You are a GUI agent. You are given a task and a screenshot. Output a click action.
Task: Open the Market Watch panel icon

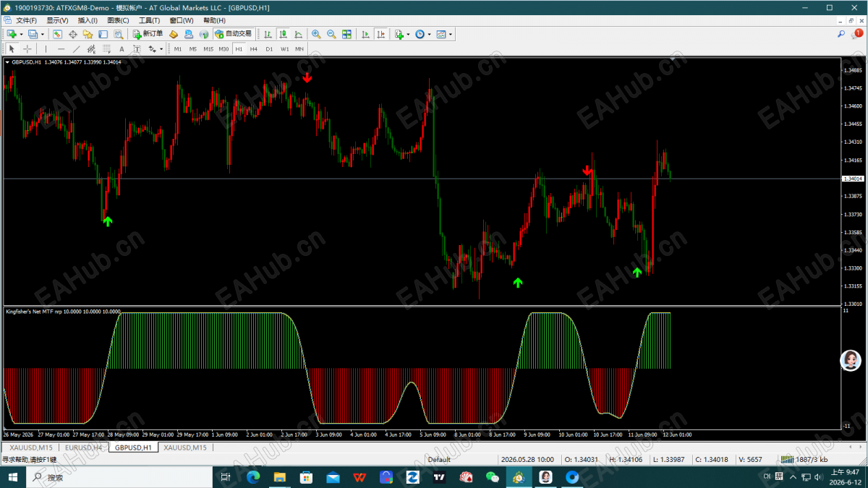pos(57,34)
